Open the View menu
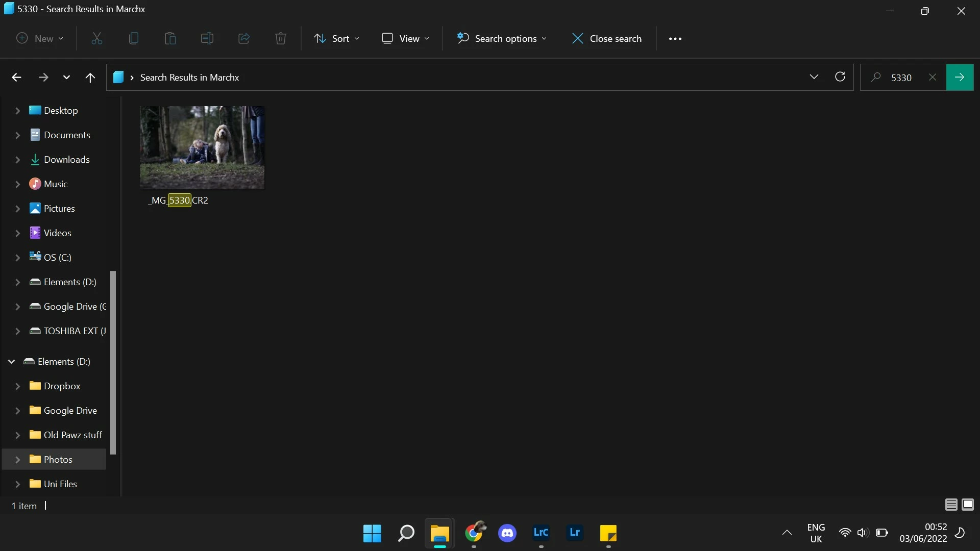 406,39
